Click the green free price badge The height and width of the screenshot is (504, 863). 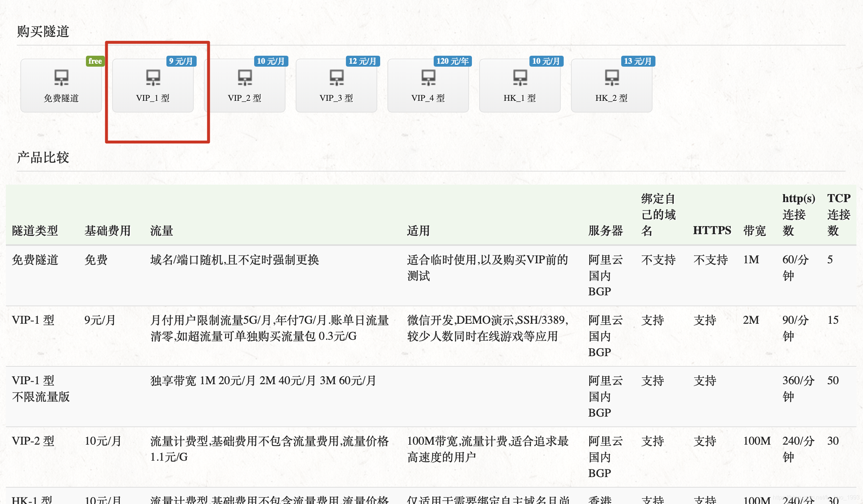95,61
